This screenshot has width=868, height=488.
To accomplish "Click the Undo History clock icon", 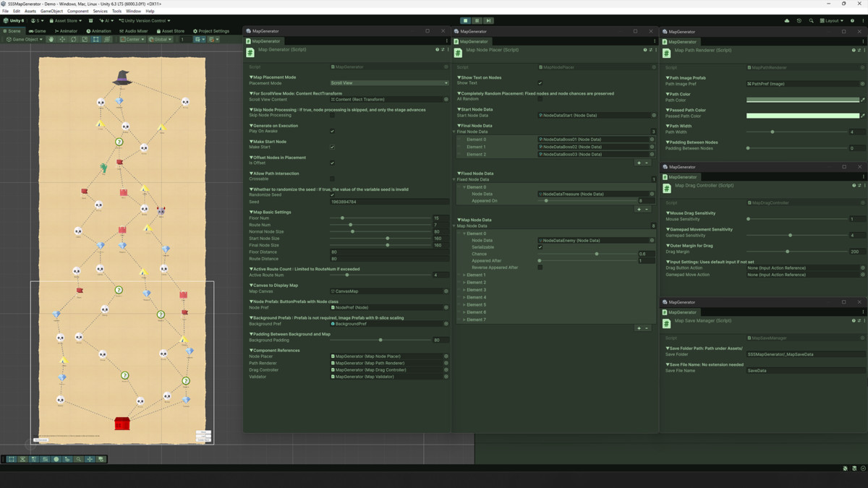I will pos(799,21).
